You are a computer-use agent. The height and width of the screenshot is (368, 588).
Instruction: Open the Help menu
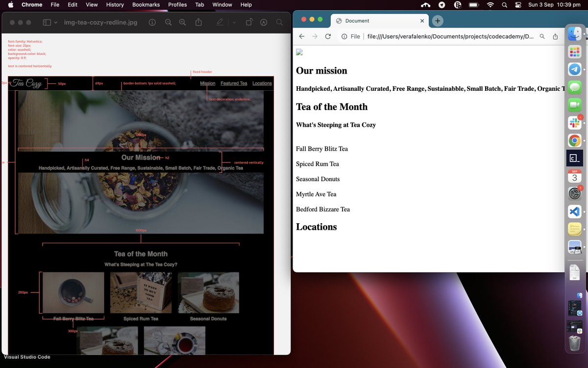pyautogui.click(x=246, y=4)
